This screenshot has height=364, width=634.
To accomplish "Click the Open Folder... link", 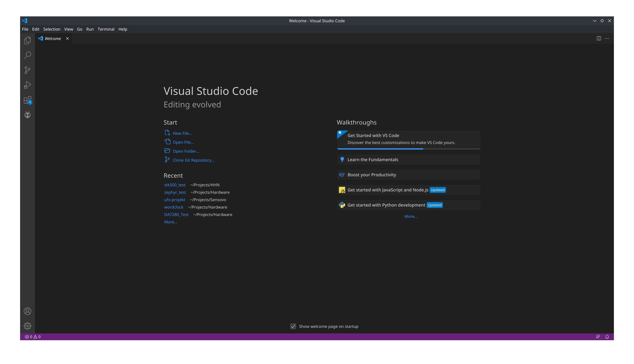I will [186, 151].
